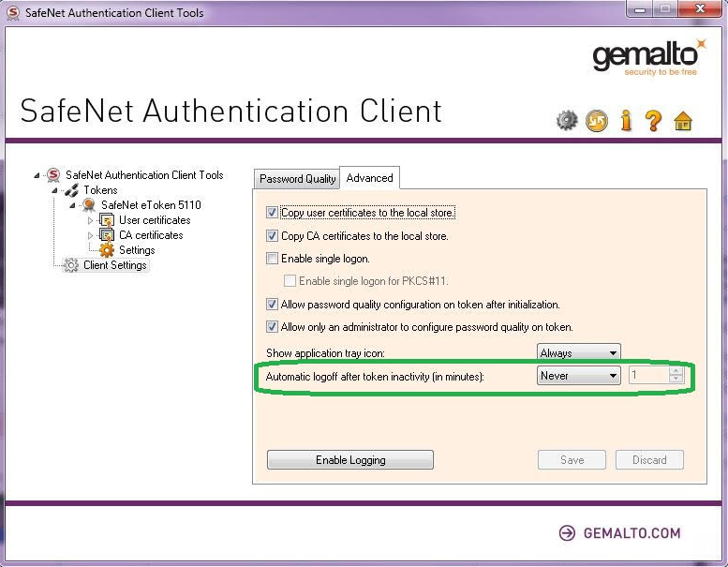Collapse SafeNet Authentication Client Tools root node

tap(37, 175)
